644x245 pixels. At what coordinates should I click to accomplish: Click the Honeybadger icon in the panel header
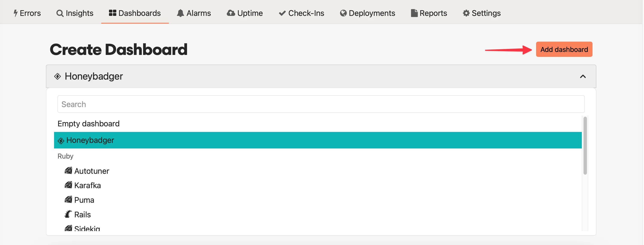[57, 77]
